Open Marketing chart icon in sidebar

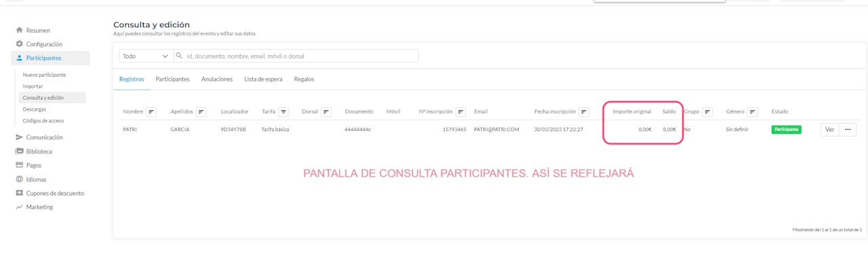[19, 207]
